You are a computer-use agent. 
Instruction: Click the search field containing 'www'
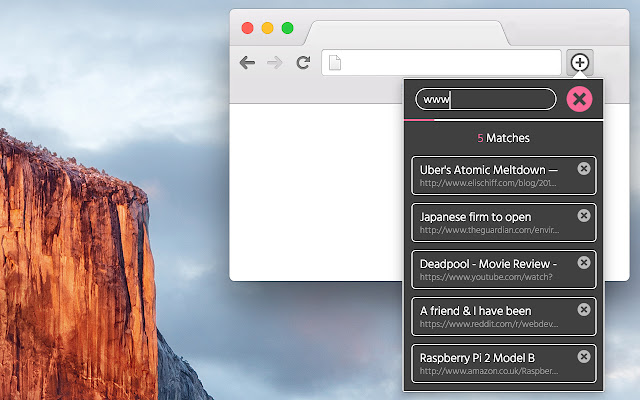tap(486, 99)
